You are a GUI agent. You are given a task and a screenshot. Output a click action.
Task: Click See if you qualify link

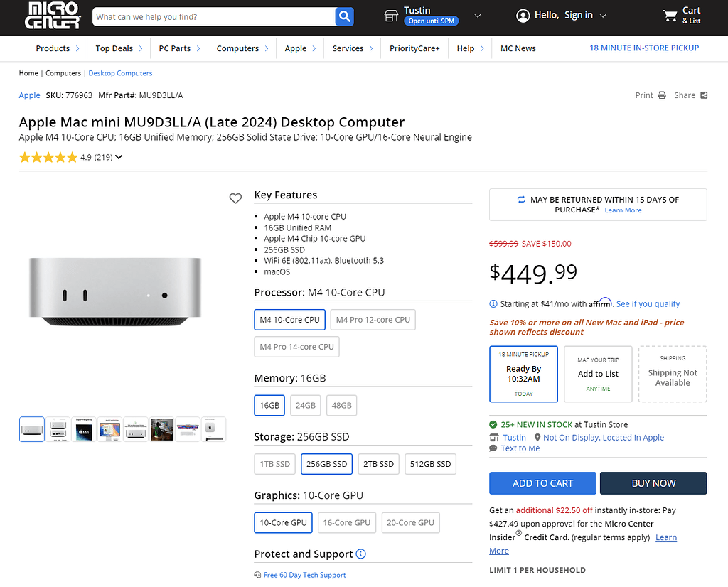[x=648, y=304]
